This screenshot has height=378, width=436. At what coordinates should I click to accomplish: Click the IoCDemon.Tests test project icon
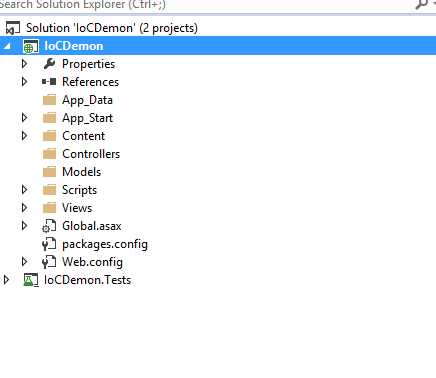coord(31,280)
